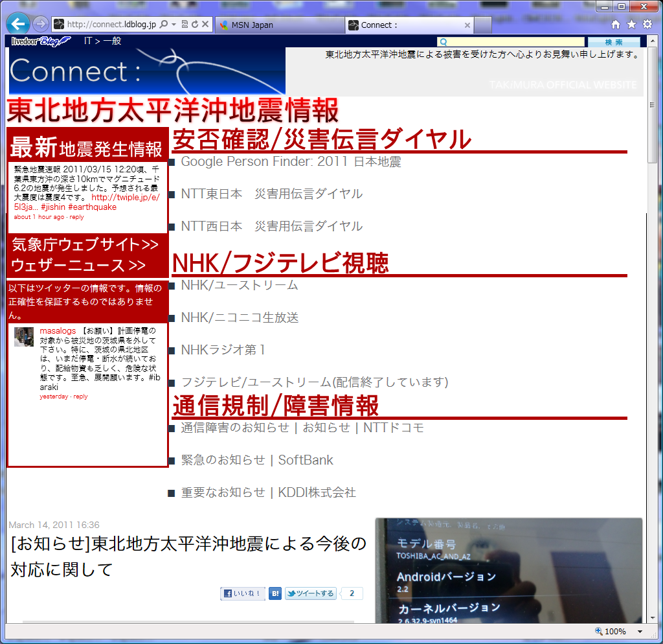The image size is (663, 644).
Task: Open 重要なお知らせ | KDDI株式会社 link
Action: tap(269, 492)
